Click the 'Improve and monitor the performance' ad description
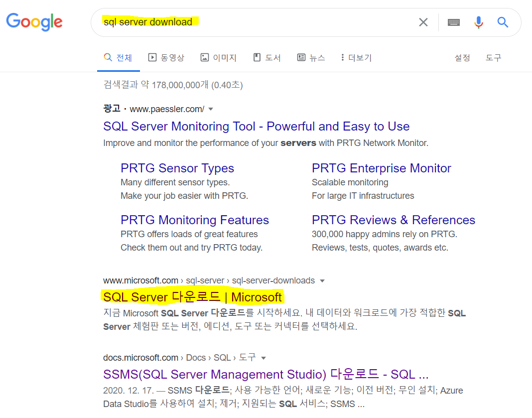Viewport: 532px width, 418px height. [x=266, y=143]
